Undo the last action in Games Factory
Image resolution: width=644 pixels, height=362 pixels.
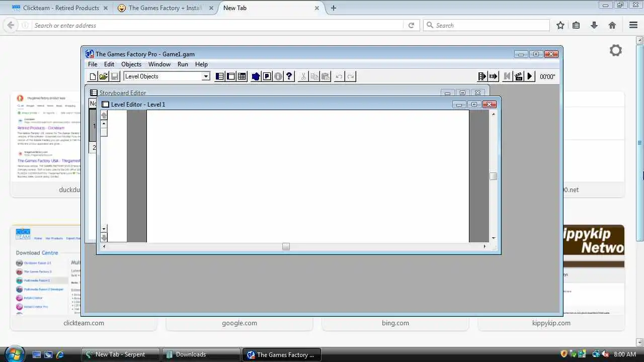pos(339,76)
